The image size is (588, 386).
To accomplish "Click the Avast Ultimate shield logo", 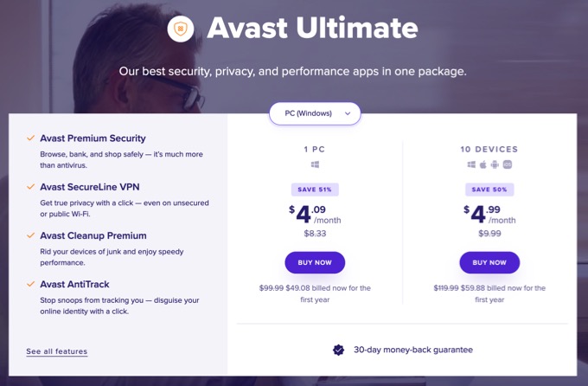I will tap(181, 29).
